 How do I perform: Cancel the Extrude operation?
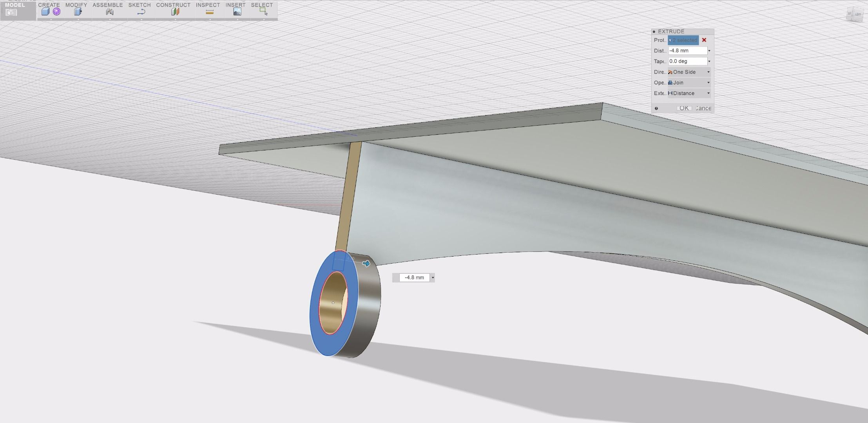pos(703,108)
